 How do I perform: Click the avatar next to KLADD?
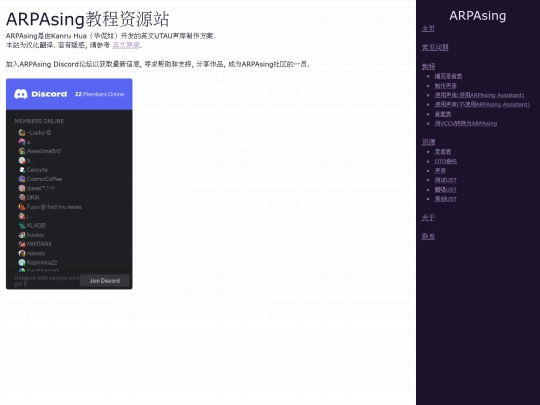[22, 226]
